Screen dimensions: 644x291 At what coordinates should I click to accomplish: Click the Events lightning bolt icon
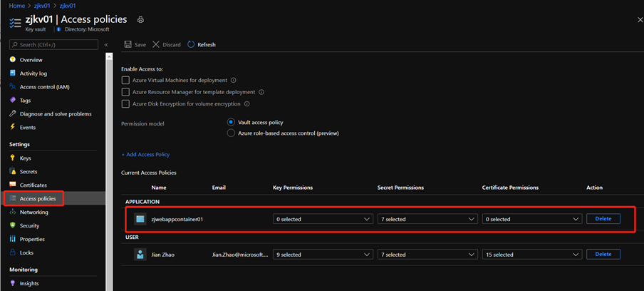(12, 128)
